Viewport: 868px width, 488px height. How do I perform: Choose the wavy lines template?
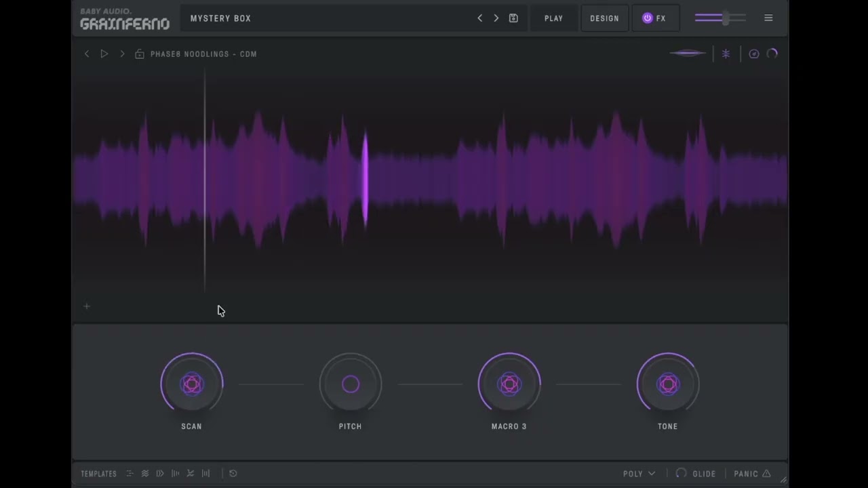point(144,474)
